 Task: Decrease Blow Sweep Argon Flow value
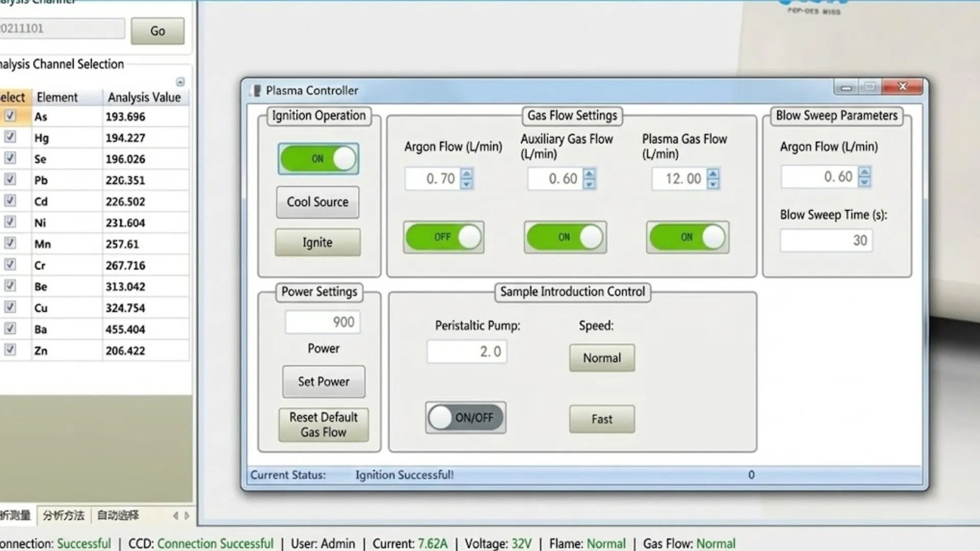pyautogui.click(x=864, y=182)
